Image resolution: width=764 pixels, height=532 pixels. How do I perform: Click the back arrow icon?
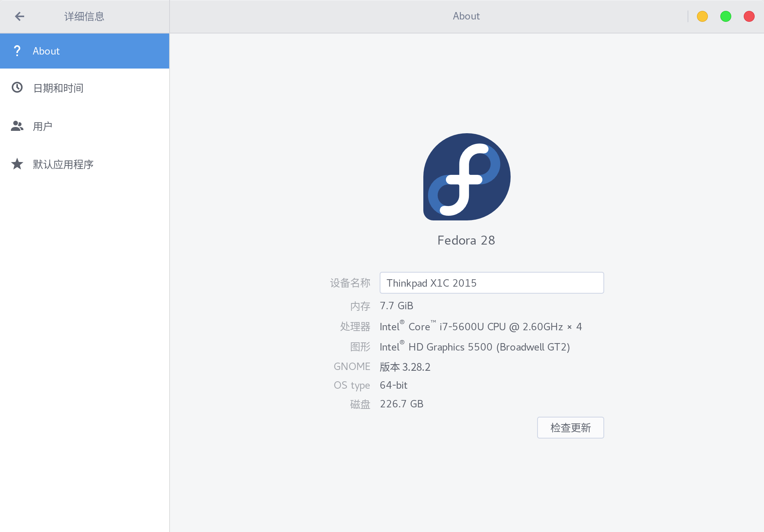pyautogui.click(x=19, y=16)
